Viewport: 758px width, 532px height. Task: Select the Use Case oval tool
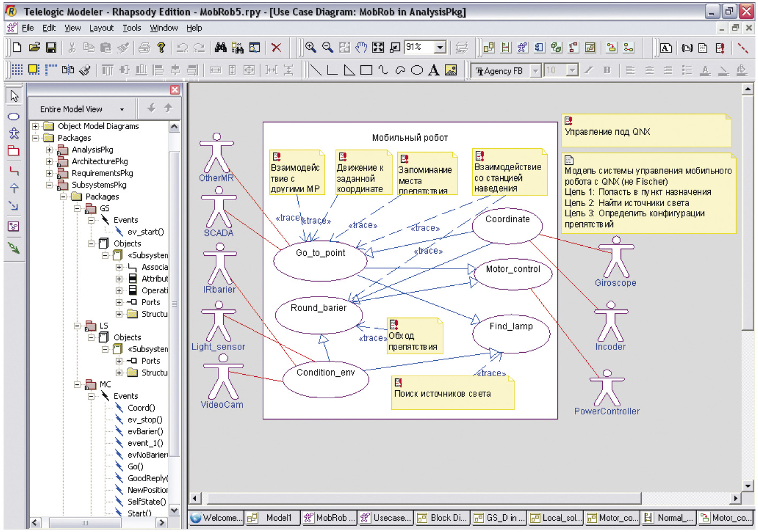click(x=14, y=116)
